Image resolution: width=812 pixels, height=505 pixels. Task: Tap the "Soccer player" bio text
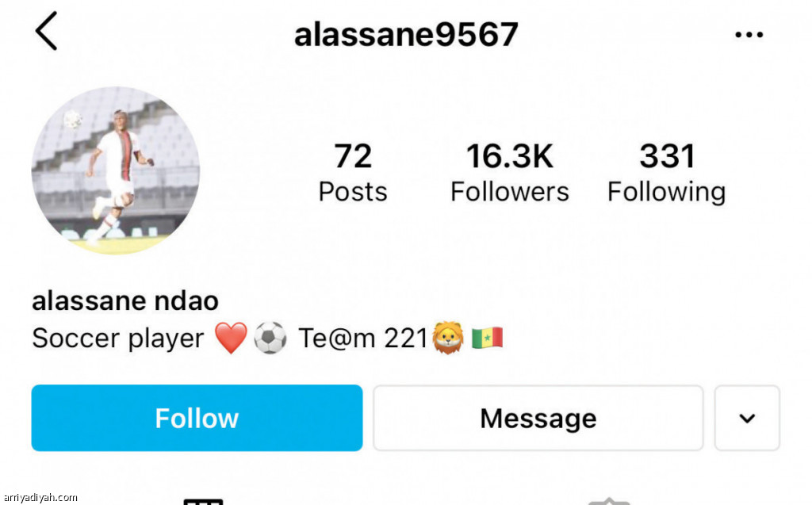point(118,339)
